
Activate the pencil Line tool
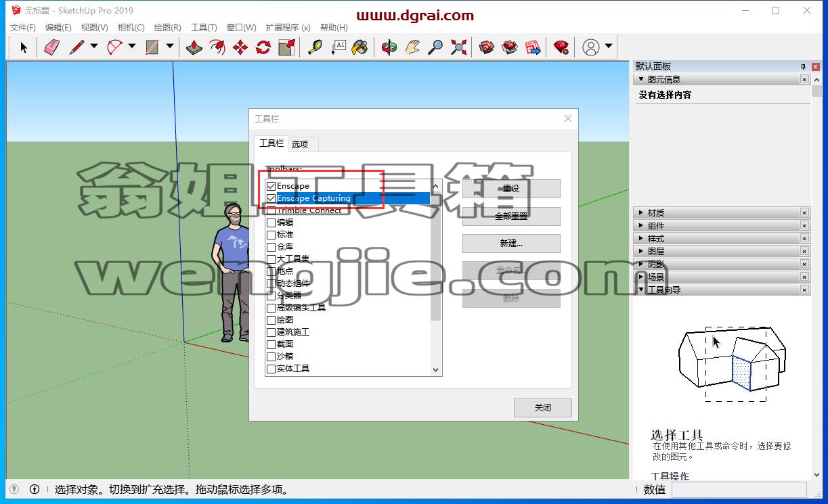77,47
